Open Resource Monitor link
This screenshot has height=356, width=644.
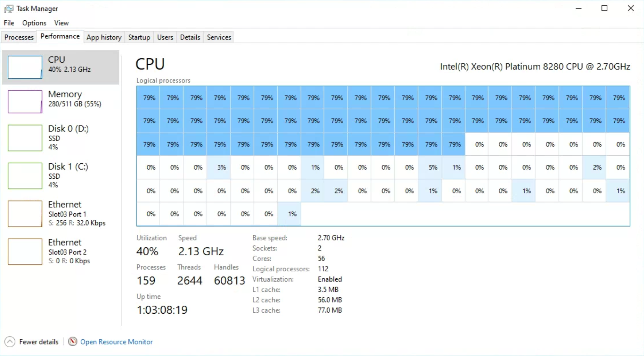click(116, 342)
